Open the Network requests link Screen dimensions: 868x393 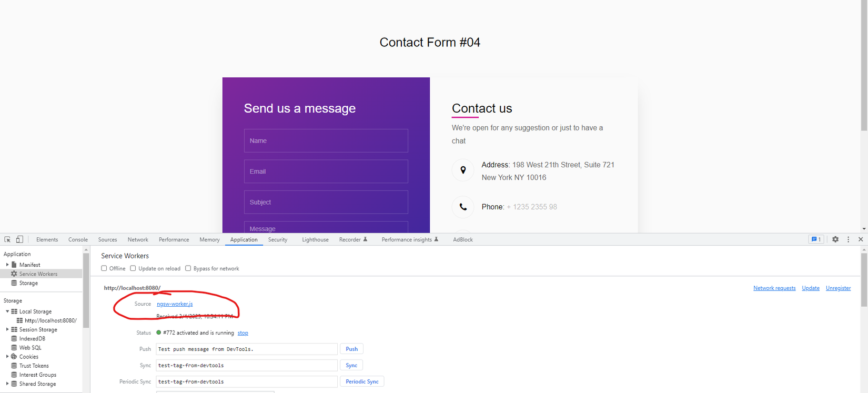click(774, 288)
